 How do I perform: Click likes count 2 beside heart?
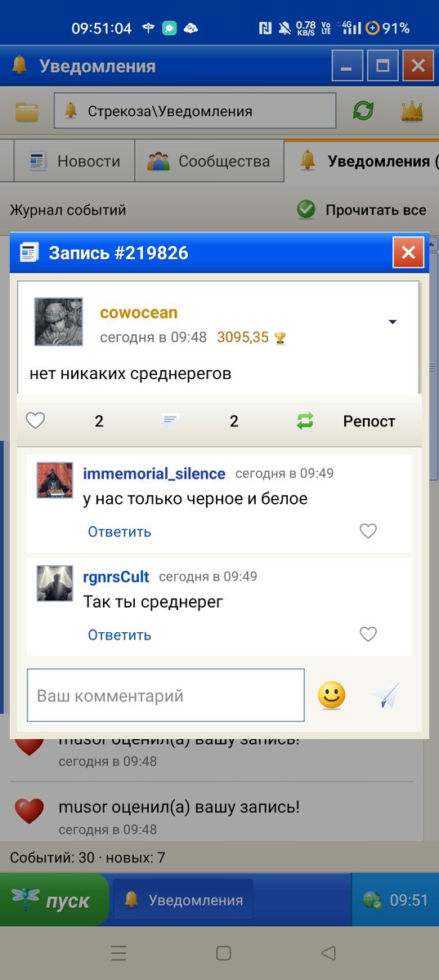pos(99,421)
